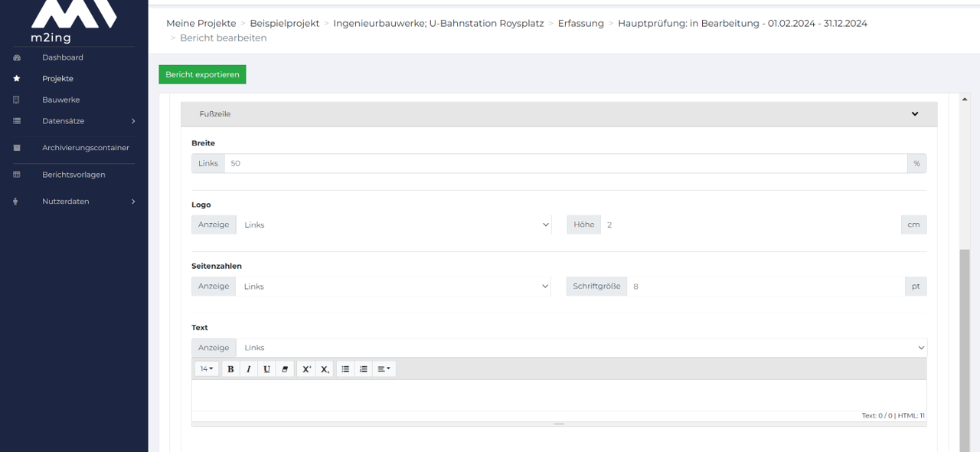Click Bericht exportieren button
Viewport: 980px width, 452px height.
tap(202, 74)
